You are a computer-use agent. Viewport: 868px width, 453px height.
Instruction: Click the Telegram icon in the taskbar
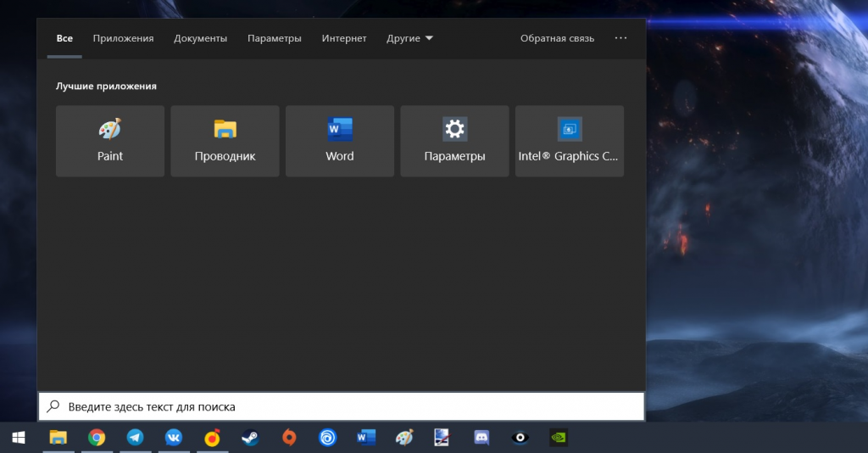point(135,438)
